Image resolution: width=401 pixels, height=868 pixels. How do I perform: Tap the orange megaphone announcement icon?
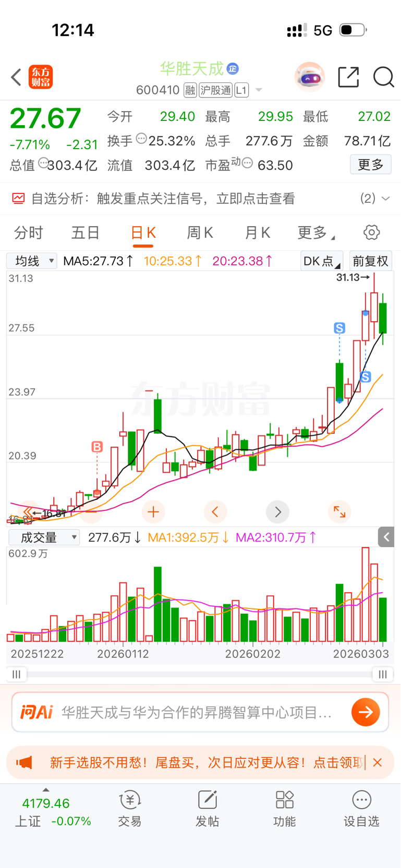click(x=24, y=763)
